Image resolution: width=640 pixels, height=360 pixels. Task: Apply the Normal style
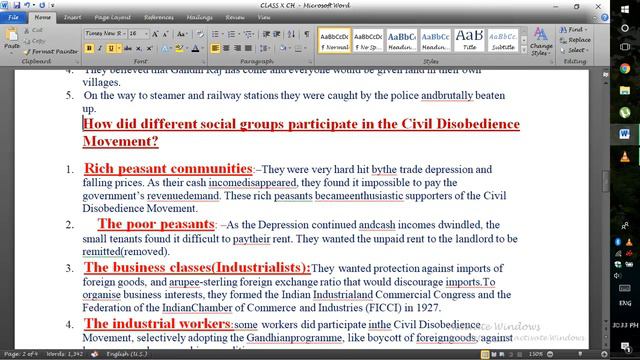pyautogui.click(x=334, y=40)
